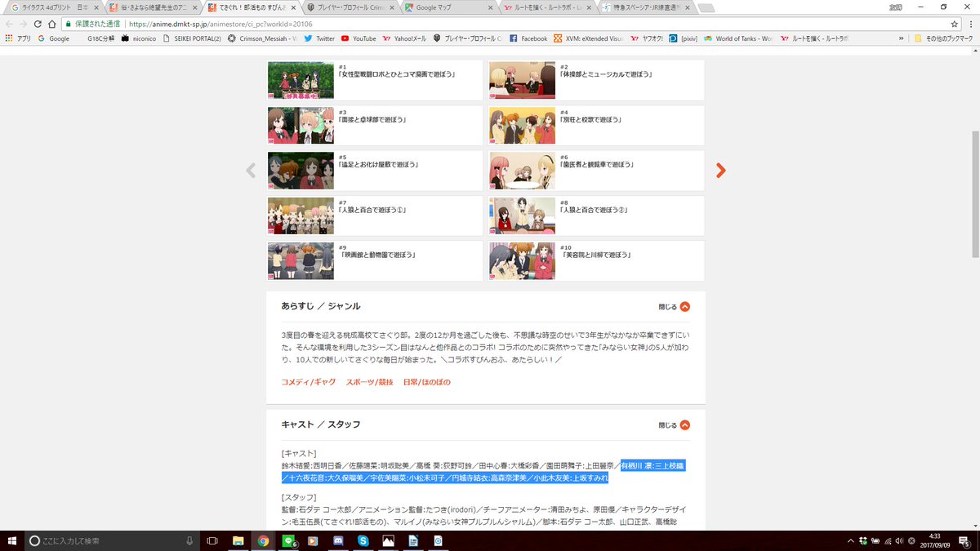
Task: Open the Facebook bookmark
Action: point(528,38)
